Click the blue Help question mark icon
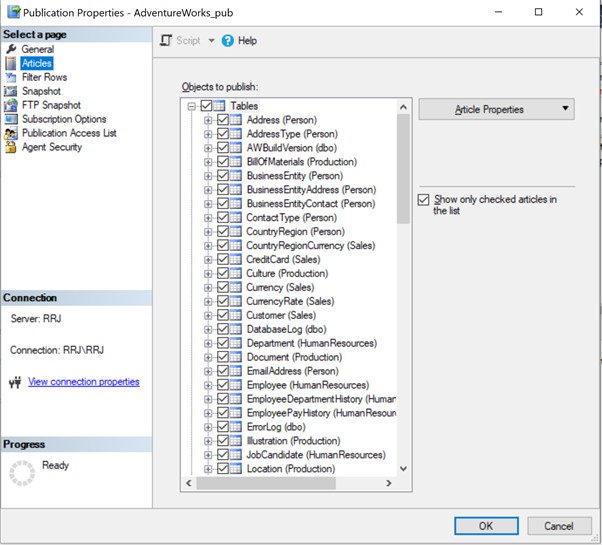The width and height of the screenshot is (602, 545). tap(227, 40)
